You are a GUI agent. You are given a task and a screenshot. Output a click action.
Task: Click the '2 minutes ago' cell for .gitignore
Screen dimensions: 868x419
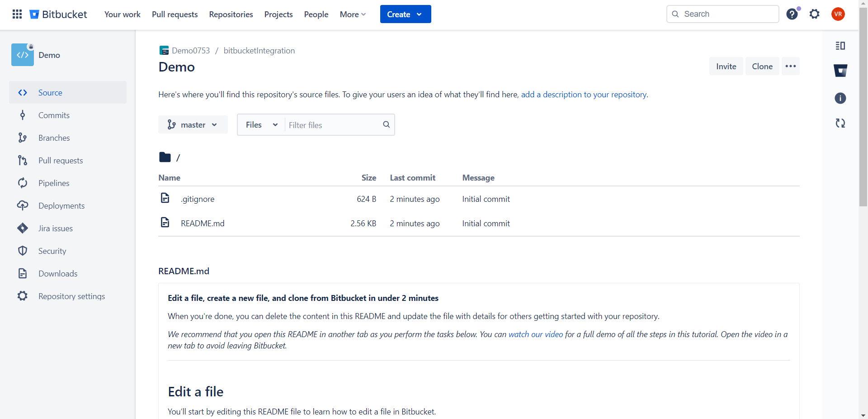tap(415, 199)
